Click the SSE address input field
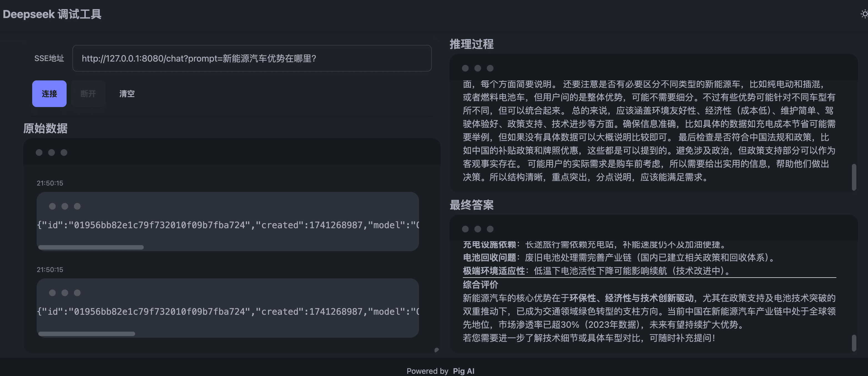This screenshot has width=868, height=376. click(x=252, y=58)
